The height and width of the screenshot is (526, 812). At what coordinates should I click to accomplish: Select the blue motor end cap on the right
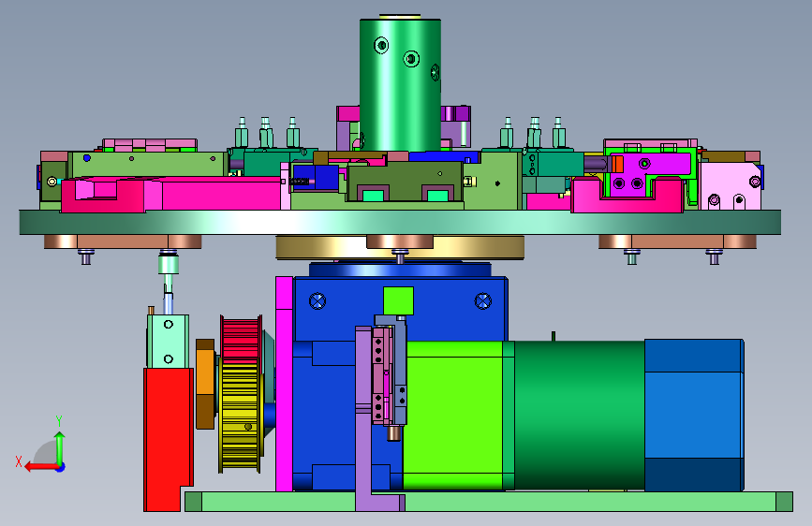(x=694, y=416)
